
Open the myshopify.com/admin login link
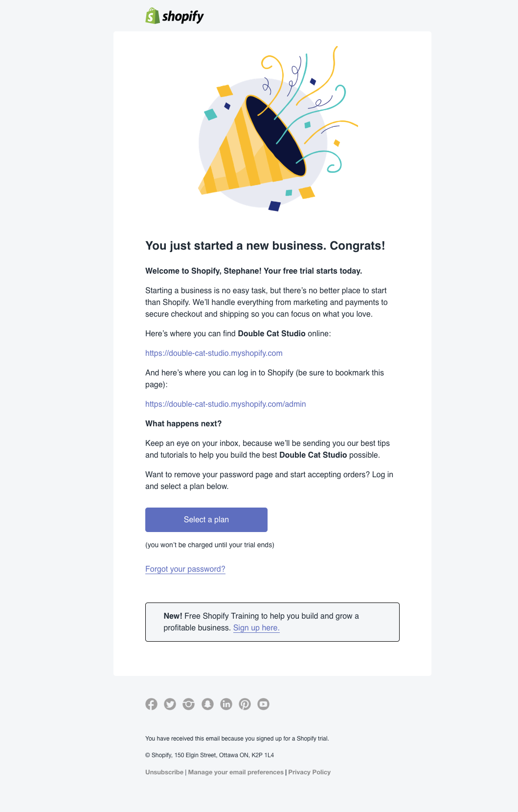click(225, 404)
